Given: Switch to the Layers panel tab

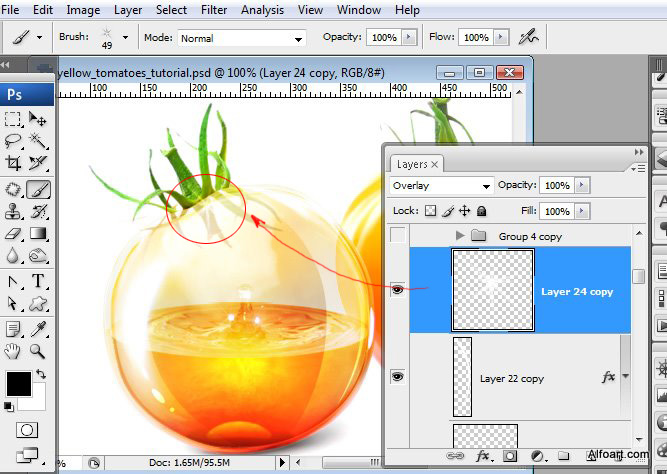Looking at the screenshot, I should [412, 164].
